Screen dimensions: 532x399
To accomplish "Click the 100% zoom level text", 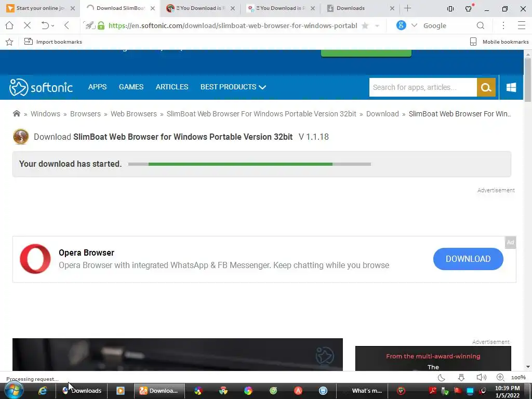I will click(x=518, y=378).
